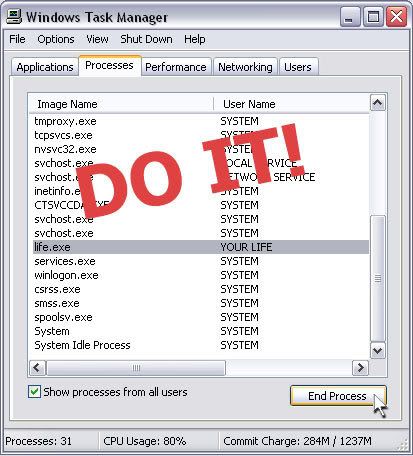Click the vertical scrollbar down arrow
This screenshot has width=413, height=456.
click(378, 350)
